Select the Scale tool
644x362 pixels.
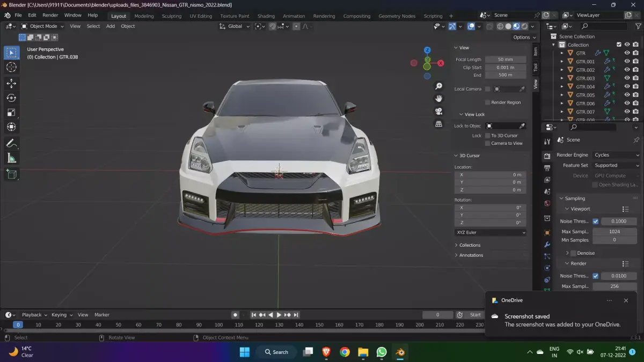(11, 112)
